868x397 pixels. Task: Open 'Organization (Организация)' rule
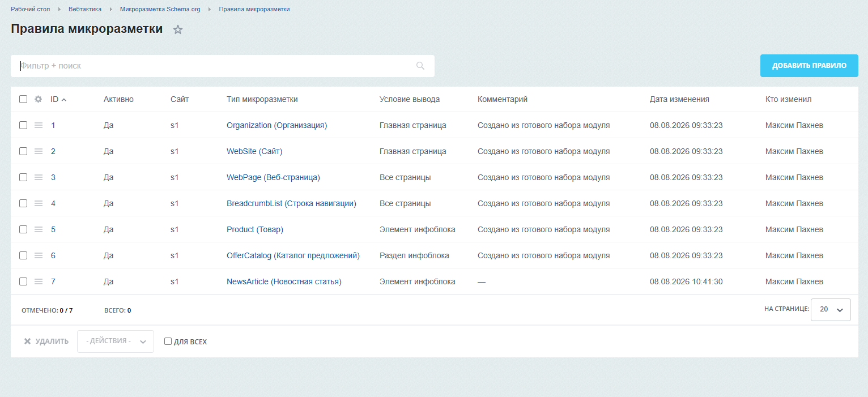click(x=277, y=125)
